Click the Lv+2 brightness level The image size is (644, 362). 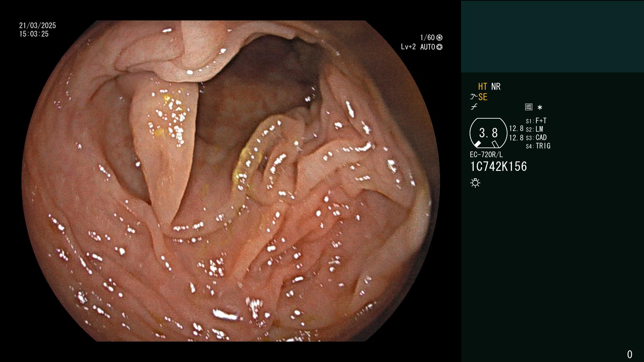(408, 47)
